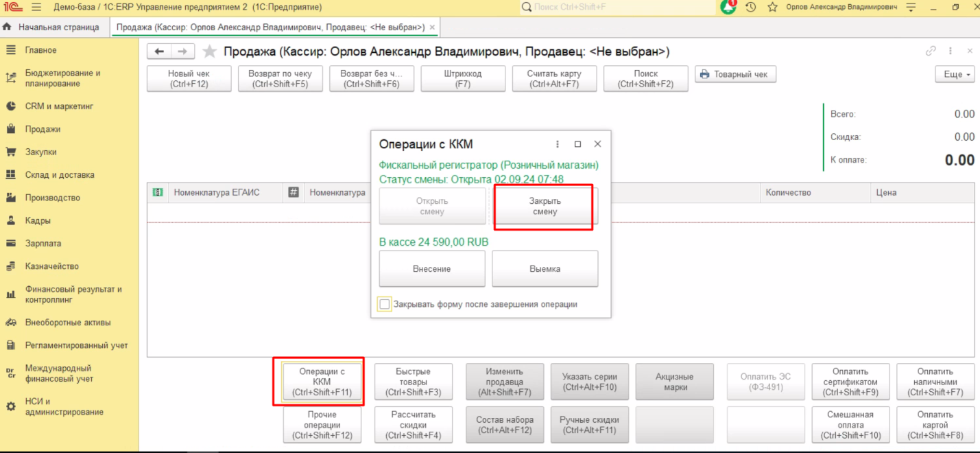Open the hamburger main menu icon
The width and height of the screenshot is (980, 453).
click(36, 7)
